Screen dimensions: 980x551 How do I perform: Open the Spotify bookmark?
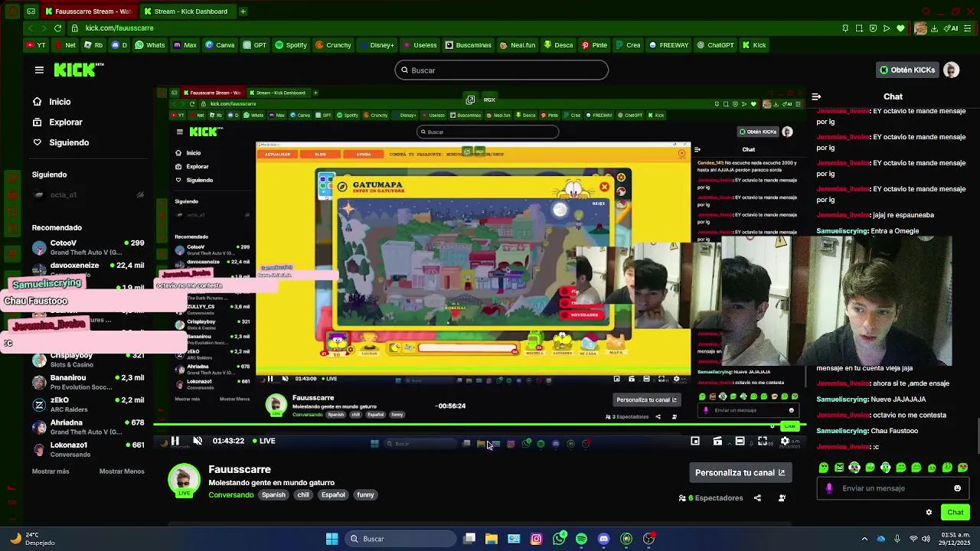(x=291, y=45)
